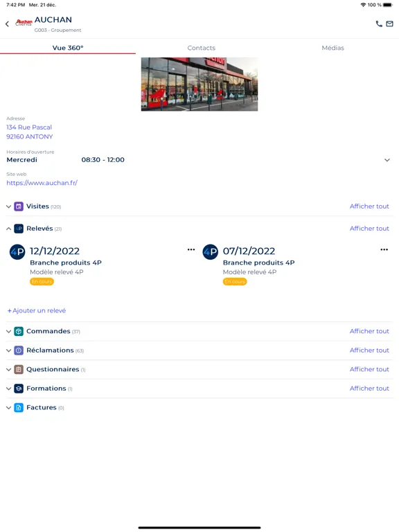
Task: Show all Relevés with Afficher tout
Action: (x=369, y=229)
